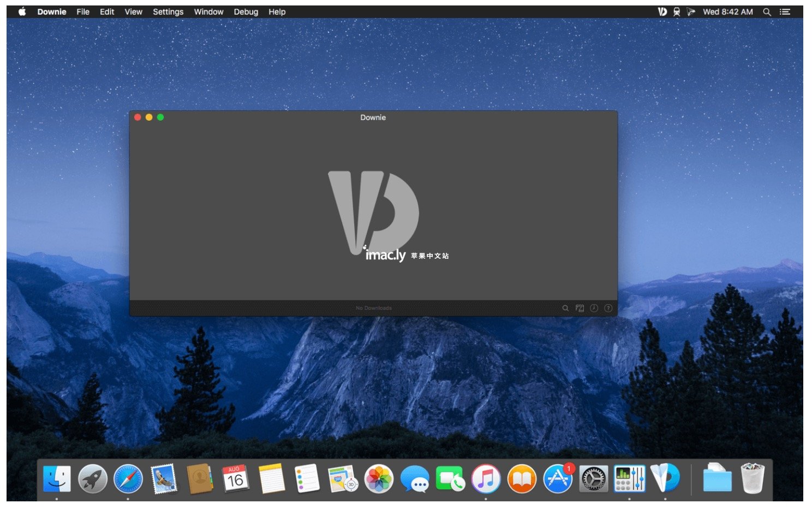Open the Debug menu
The height and width of the screenshot is (509, 812).
(x=246, y=11)
